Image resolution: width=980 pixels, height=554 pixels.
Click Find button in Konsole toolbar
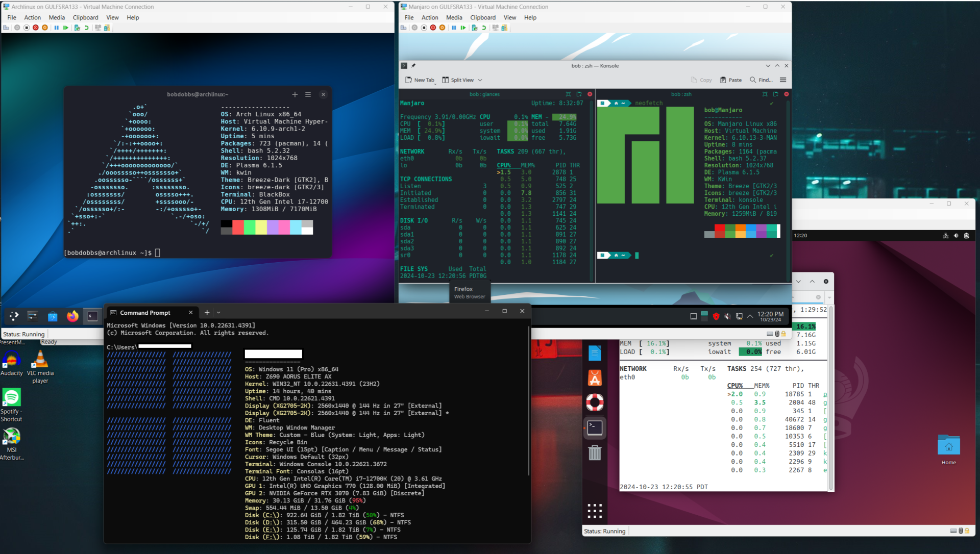click(x=761, y=80)
